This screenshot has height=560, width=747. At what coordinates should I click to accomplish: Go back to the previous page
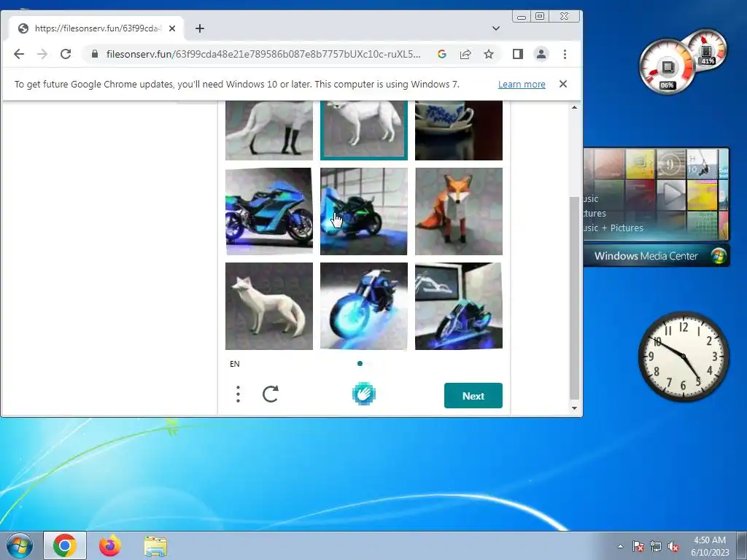(19, 54)
